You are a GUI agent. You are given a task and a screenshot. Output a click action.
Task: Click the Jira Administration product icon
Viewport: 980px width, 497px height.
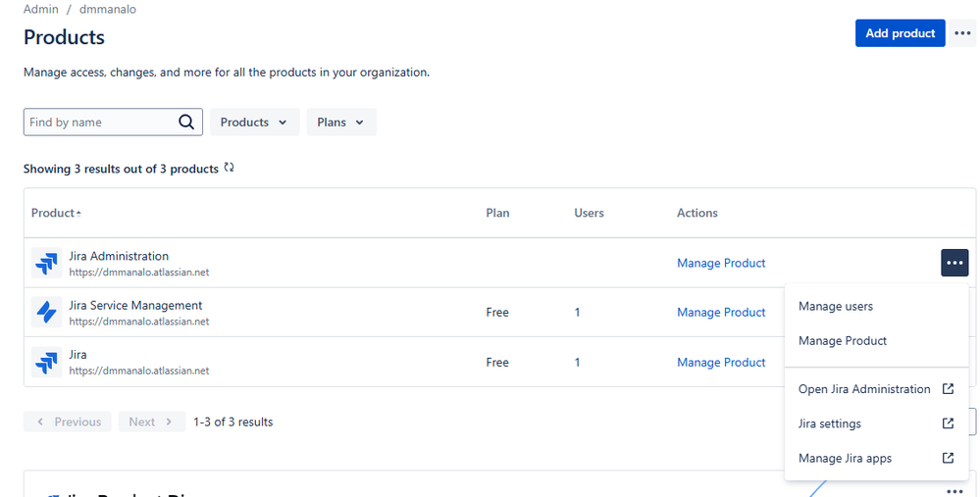(x=47, y=263)
